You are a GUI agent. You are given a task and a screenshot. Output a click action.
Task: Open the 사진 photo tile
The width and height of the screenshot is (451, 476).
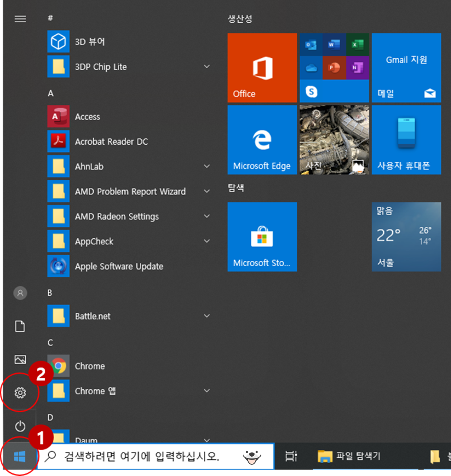coord(334,140)
